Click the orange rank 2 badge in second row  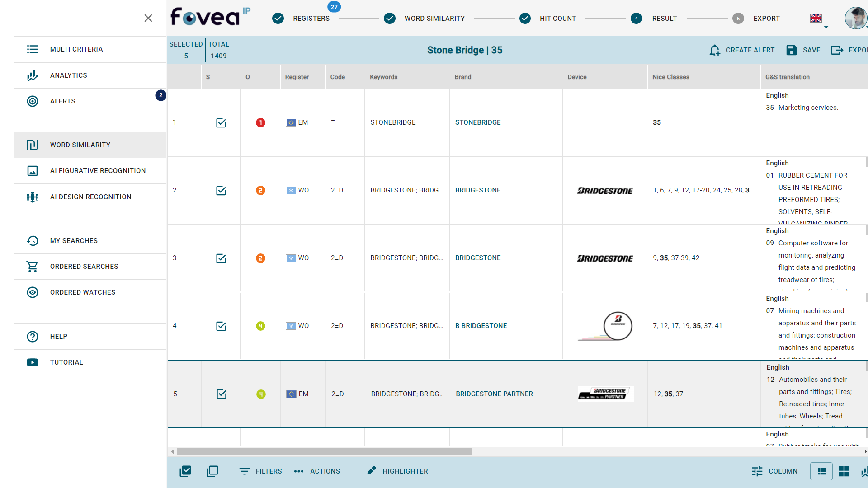click(x=260, y=191)
